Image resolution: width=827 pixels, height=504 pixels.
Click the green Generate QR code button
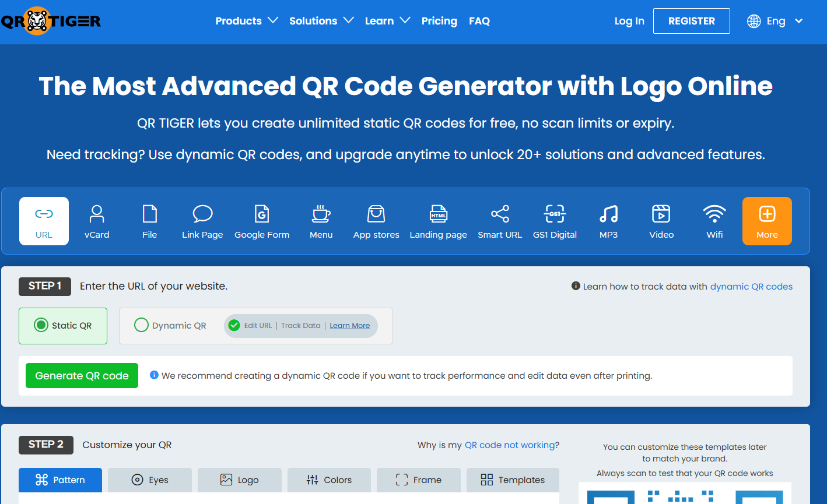pyautogui.click(x=82, y=376)
